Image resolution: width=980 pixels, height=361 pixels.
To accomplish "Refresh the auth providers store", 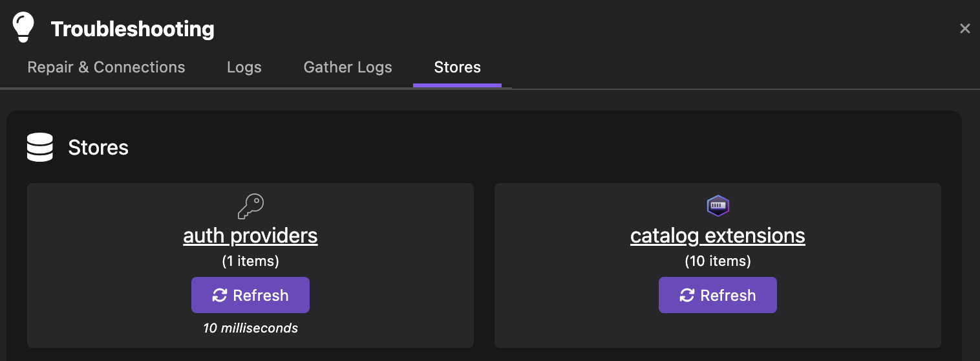I will pyautogui.click(x=250, y=295).
